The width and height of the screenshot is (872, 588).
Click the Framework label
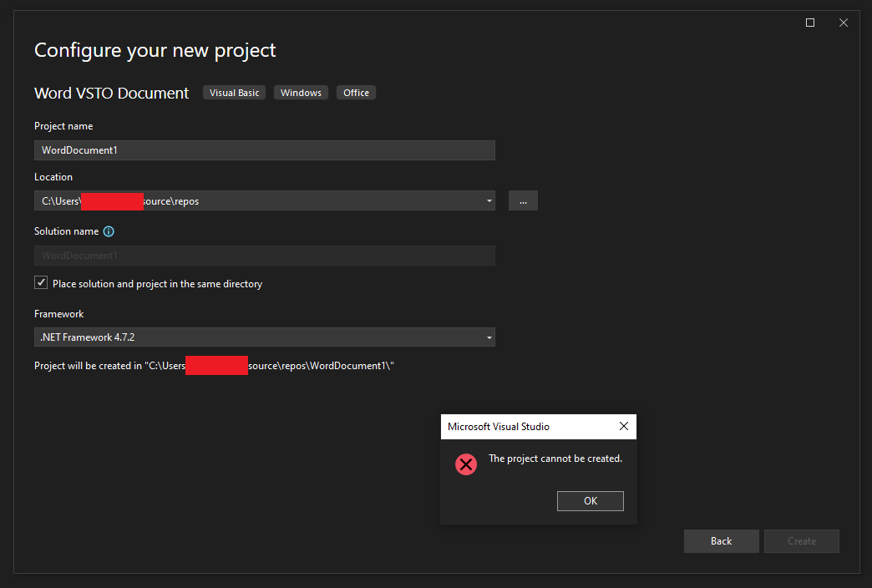(59, 314)
